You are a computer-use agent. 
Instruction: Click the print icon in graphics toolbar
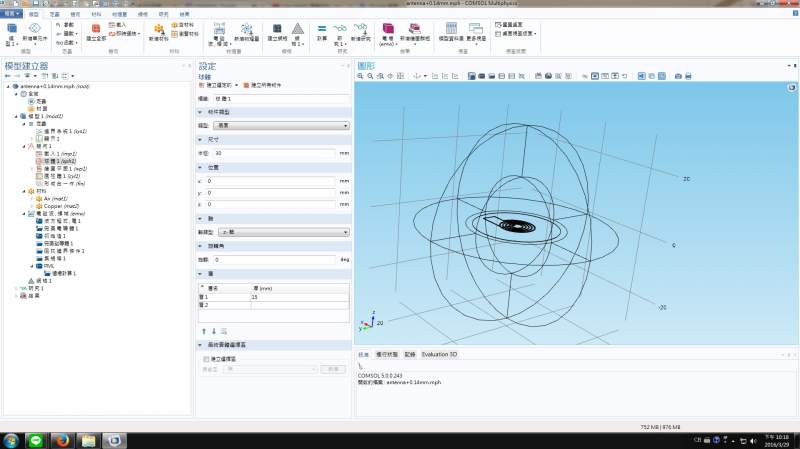pyautogui.click(x=689, y=76)
